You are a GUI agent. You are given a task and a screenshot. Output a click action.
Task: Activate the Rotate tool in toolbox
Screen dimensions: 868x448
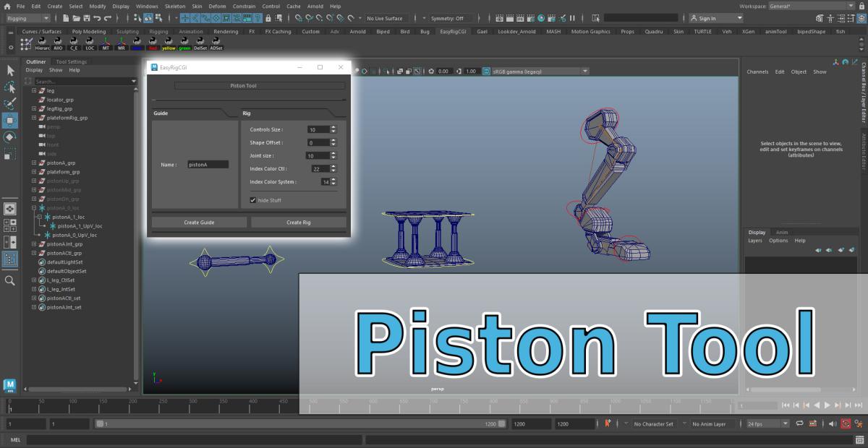pos(10,137)
